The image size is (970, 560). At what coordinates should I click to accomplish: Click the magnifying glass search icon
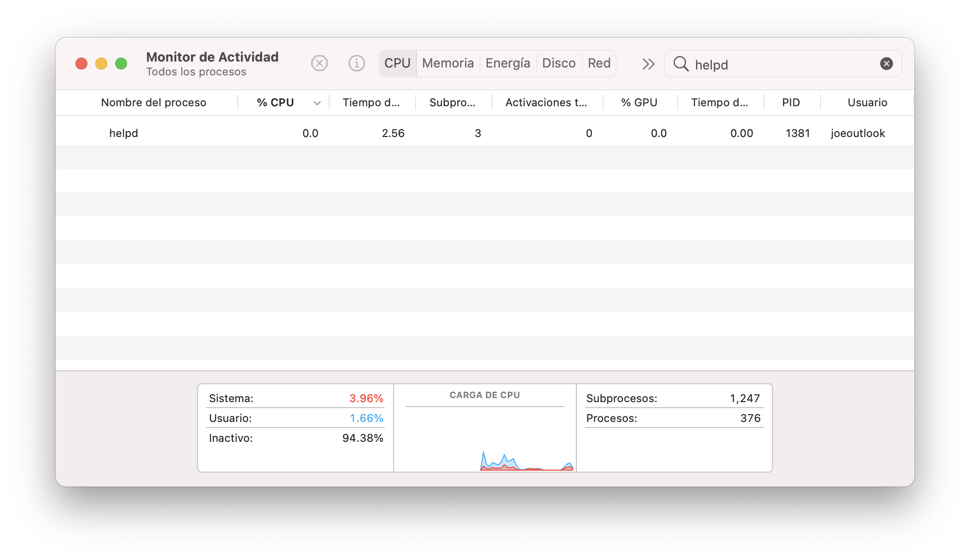pyautogui.click(x=681, y=64)
